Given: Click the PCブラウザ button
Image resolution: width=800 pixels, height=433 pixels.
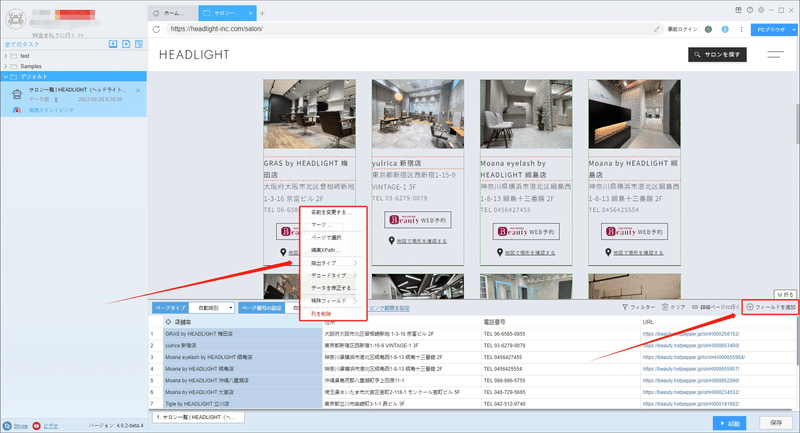Looking at the screenshot, I should 770,30.
